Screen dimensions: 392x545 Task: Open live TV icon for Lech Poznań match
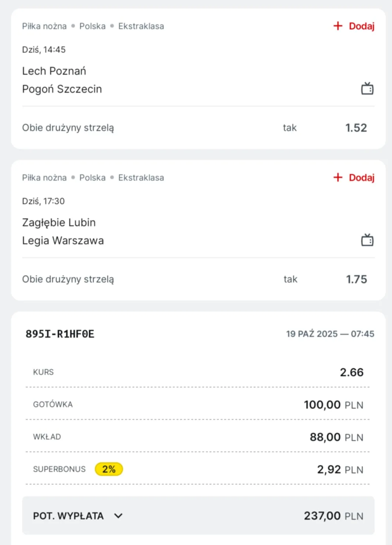pyautogui.click(x=367, y=89)
